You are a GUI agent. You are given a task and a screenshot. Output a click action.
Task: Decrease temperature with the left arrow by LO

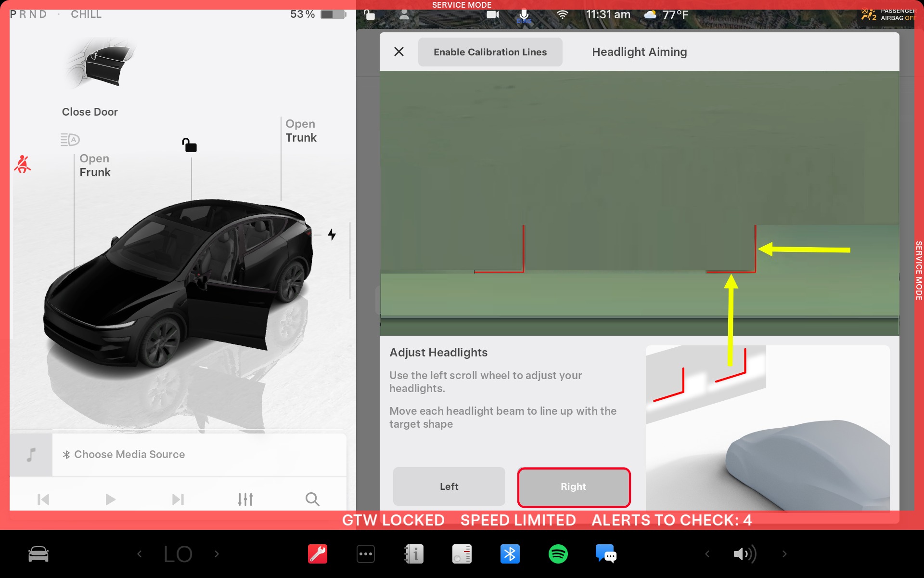140,554
